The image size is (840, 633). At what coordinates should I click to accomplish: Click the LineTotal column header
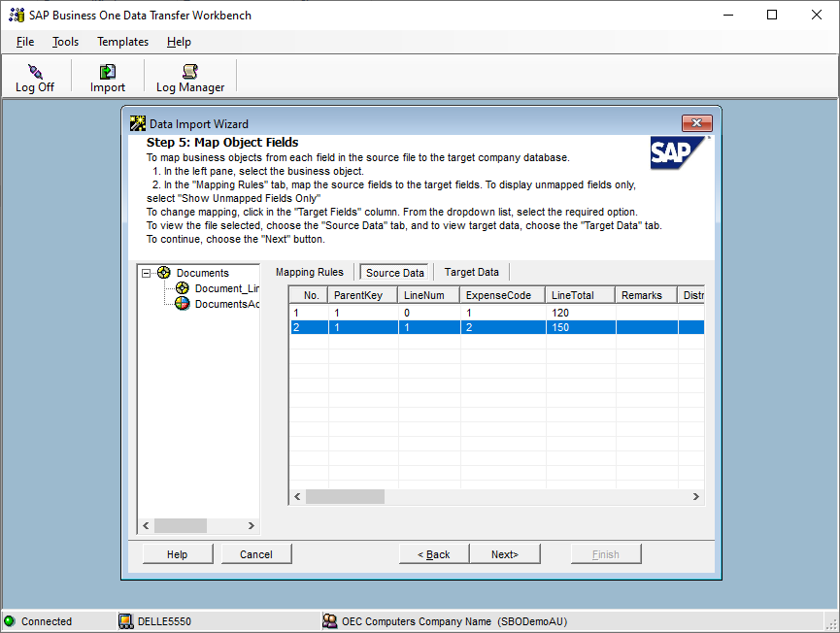(580, 295)
